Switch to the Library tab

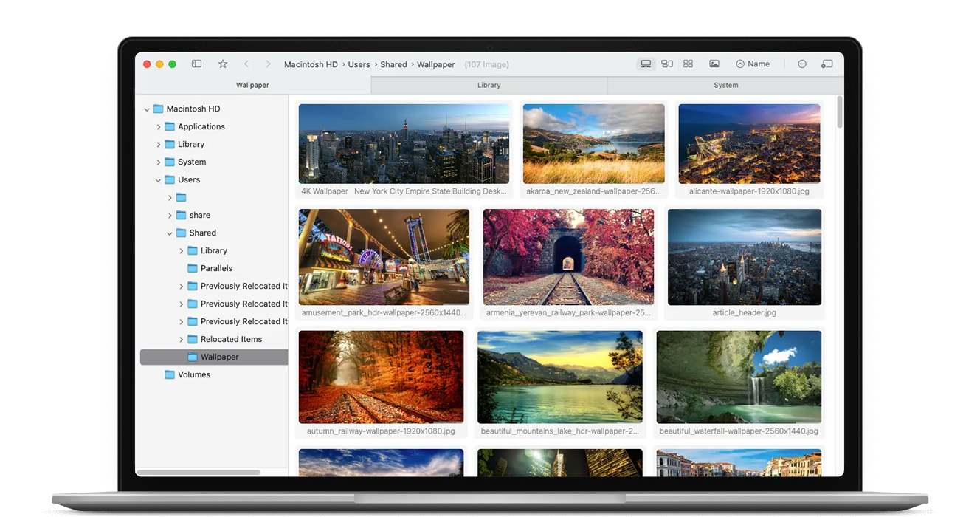[489, 85]
